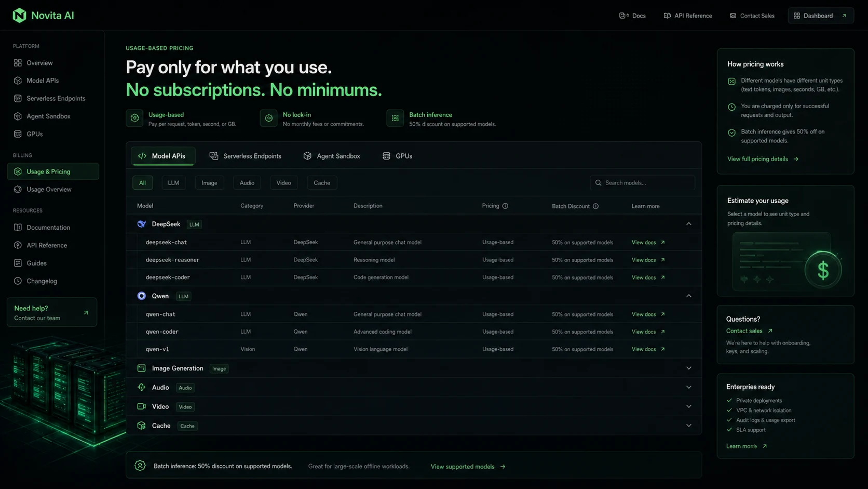Screen dimensions: 868x489
Task: Click the Docs icon in top bar
Action: (x=623, y=16)
